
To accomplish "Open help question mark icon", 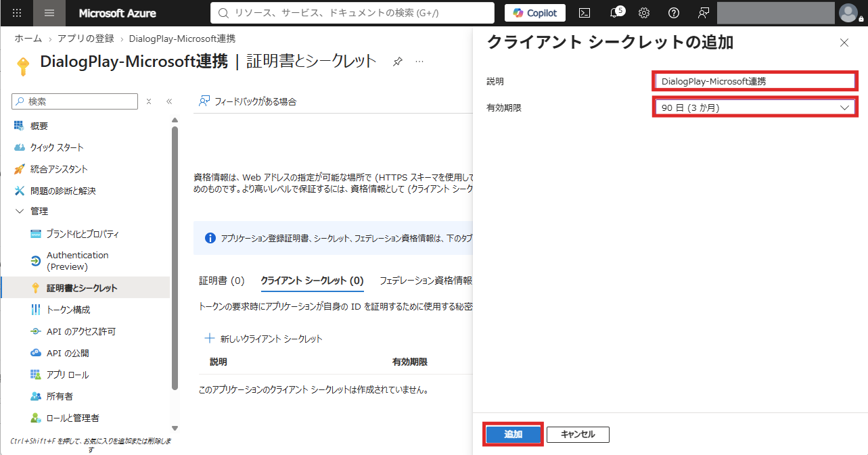I will coord(674,13).
